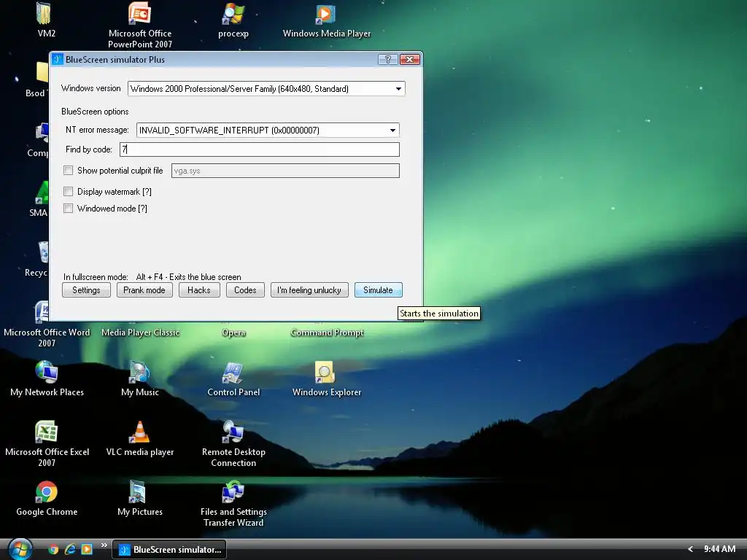Launch media player from quick launch bar
This screenshot has width=747, height=560.
(x=87, y=550)
